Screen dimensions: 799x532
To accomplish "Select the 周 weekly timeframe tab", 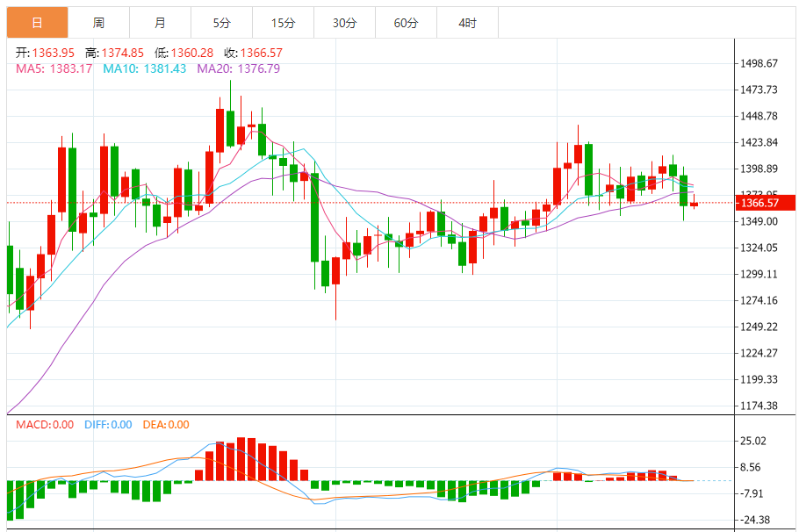I will coord(98,23).
